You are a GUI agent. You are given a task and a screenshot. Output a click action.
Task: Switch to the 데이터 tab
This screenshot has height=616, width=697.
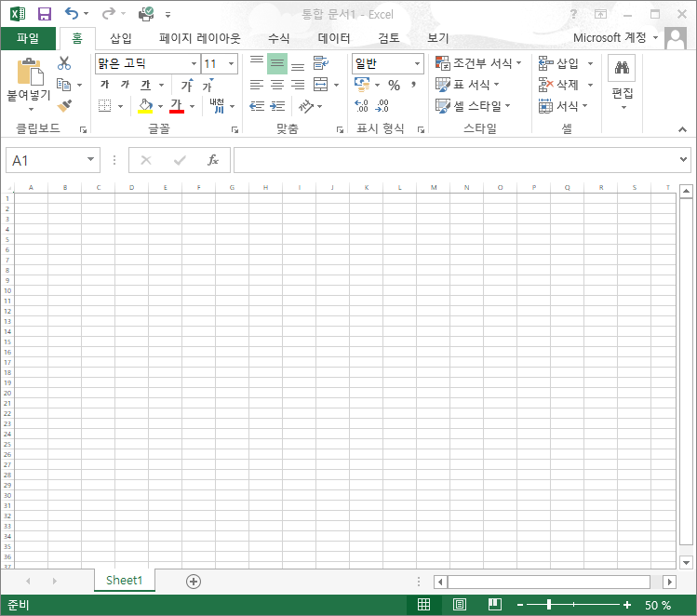334,38
